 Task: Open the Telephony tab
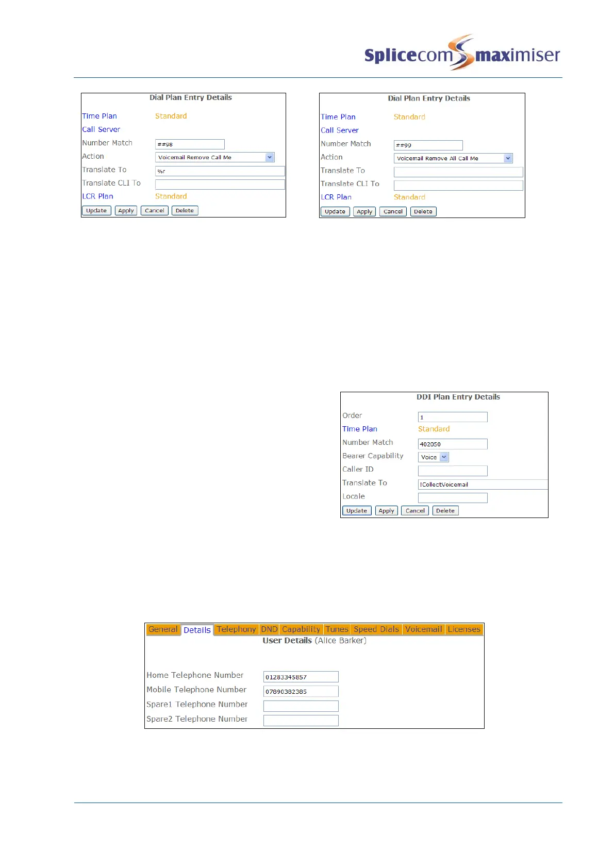(236, 629)
